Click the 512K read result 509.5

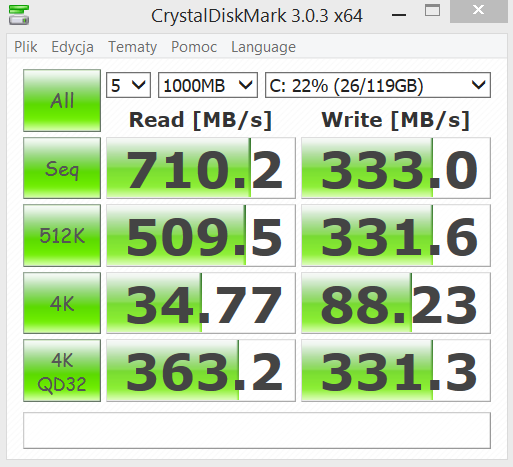(201, 235)
